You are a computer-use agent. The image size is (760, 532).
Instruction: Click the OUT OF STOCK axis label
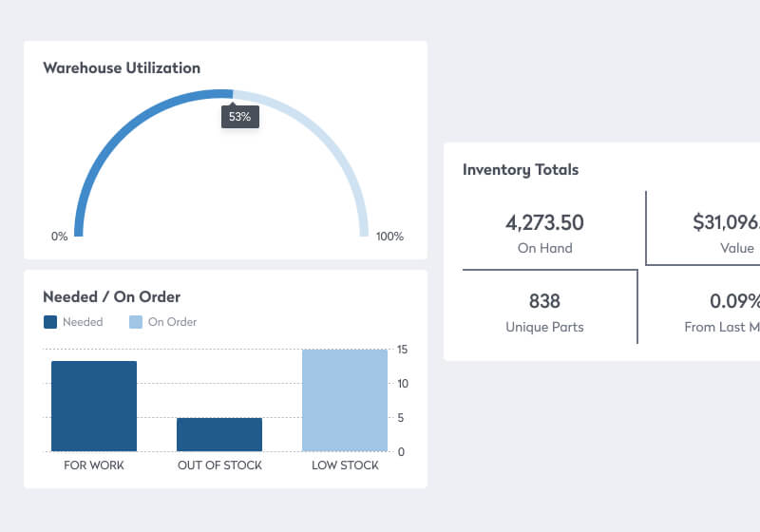pyautogui.click(x=219, y=465)
